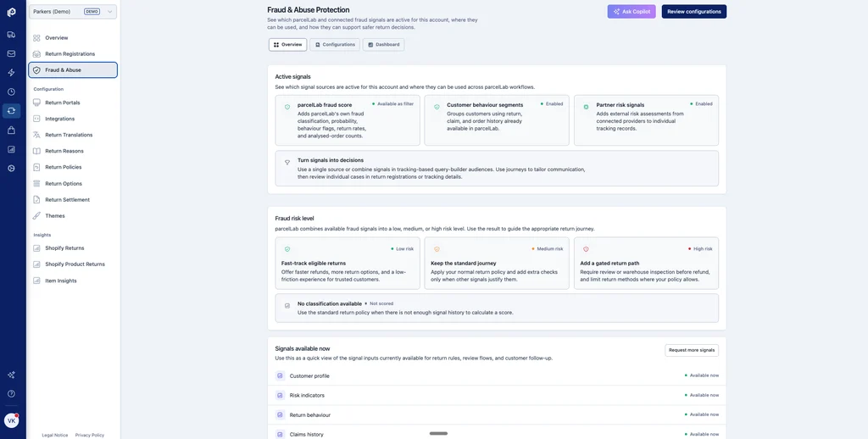The height and width of the screenshot is (439, 868).
Task: Click icon on Partner risk signals card
Action: click(587, 107)
